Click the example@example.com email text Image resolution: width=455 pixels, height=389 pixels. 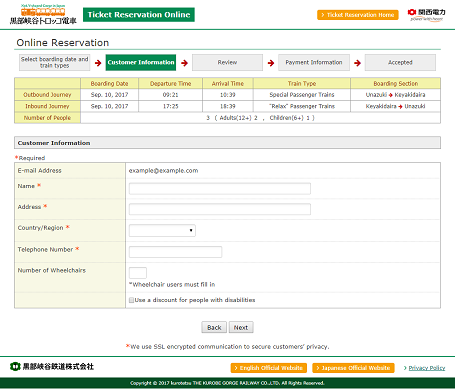click(x=163, y=171)
